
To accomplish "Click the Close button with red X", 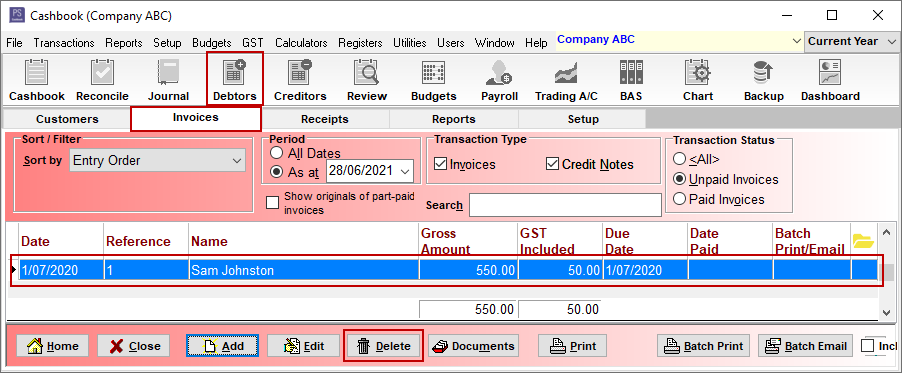I will 133,346.
